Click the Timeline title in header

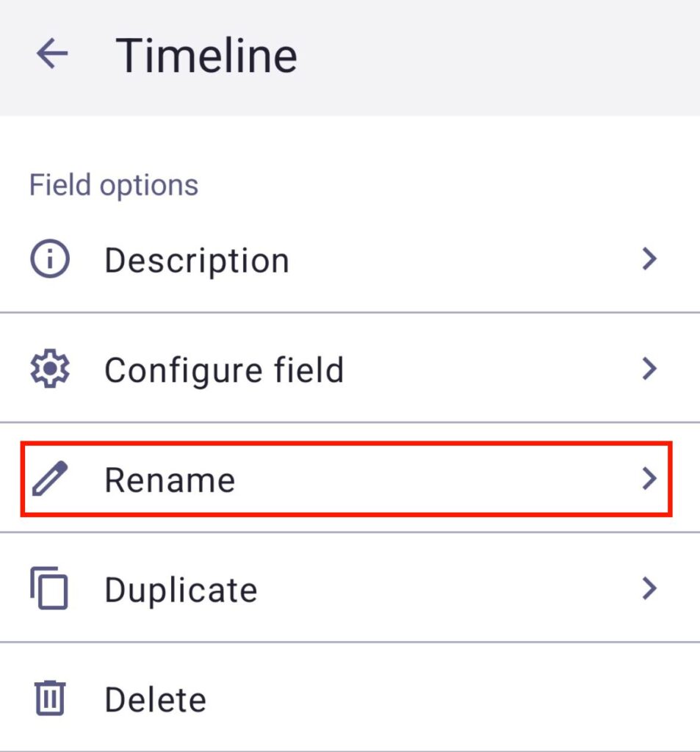coord(206,55)
